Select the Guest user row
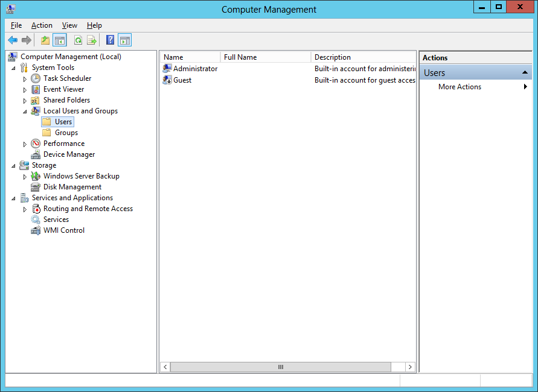Screen dimensions: 538x392 [288, 80]
